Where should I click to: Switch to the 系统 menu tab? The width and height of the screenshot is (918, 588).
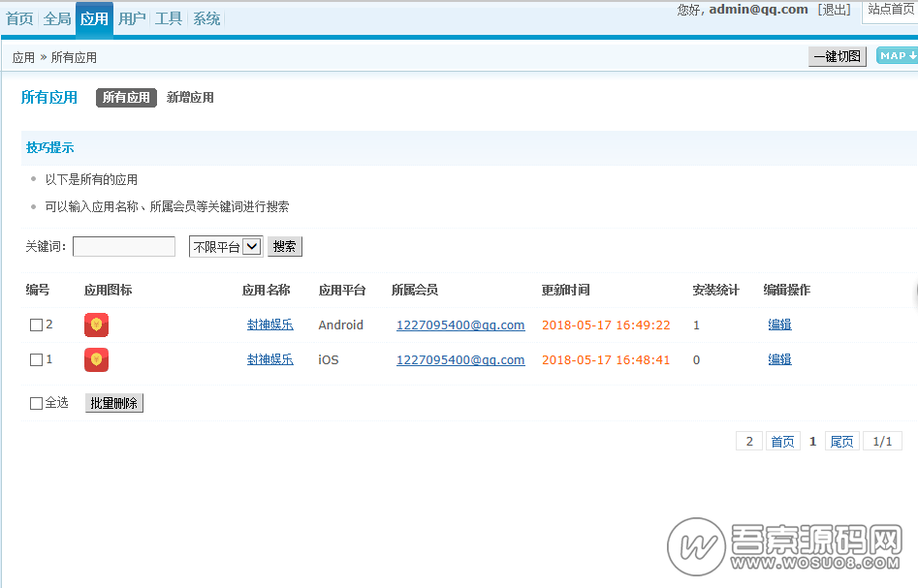[206, 17]
